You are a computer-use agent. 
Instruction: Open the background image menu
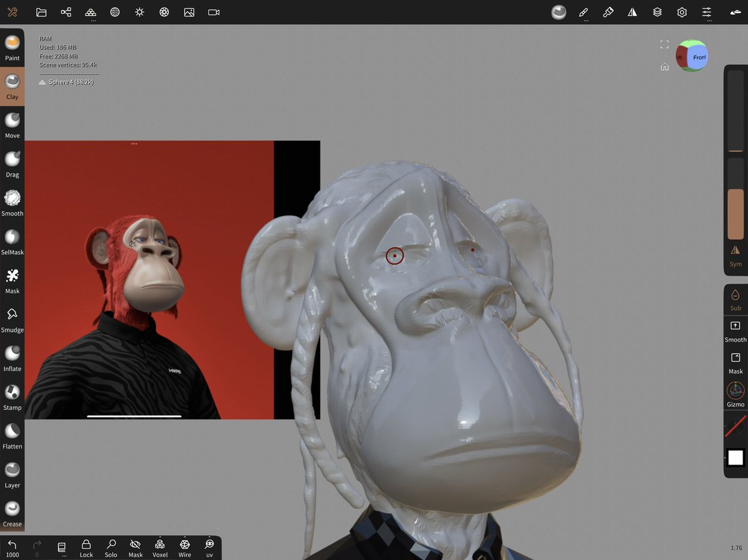189,12
